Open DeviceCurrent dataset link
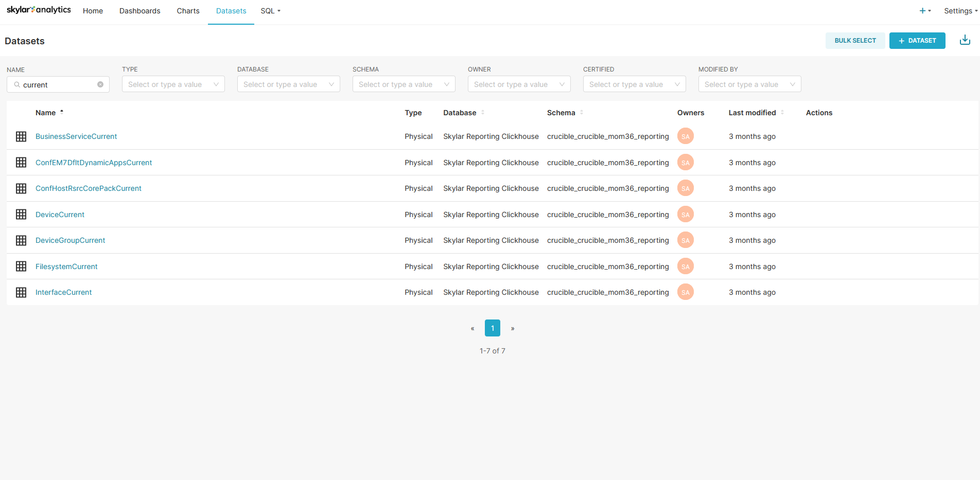The image size is (980, 480). coord(60,215)
